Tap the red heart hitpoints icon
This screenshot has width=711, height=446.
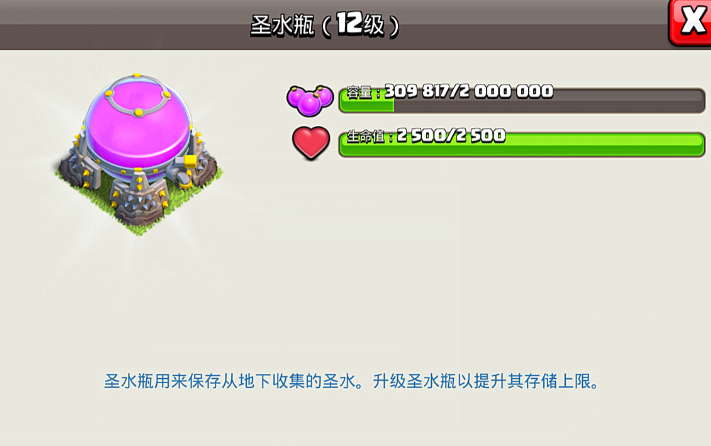[311, 143]
